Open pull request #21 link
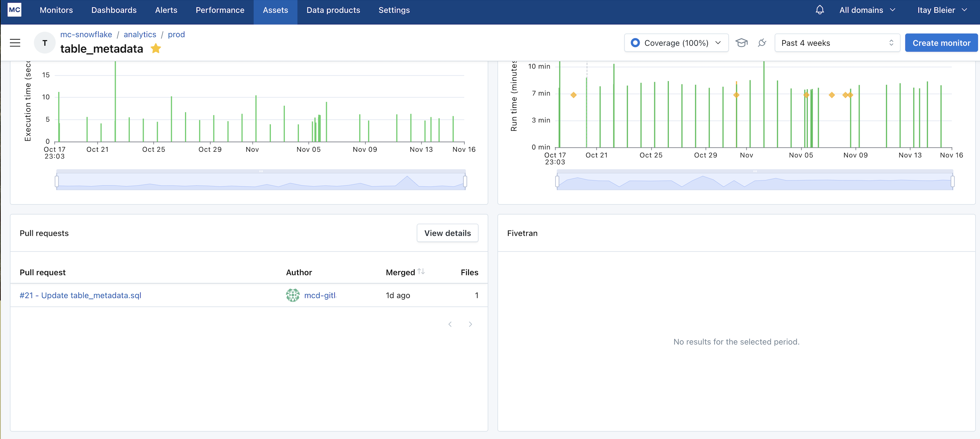This screenshot has width=980, height=439. pos(80,295)
